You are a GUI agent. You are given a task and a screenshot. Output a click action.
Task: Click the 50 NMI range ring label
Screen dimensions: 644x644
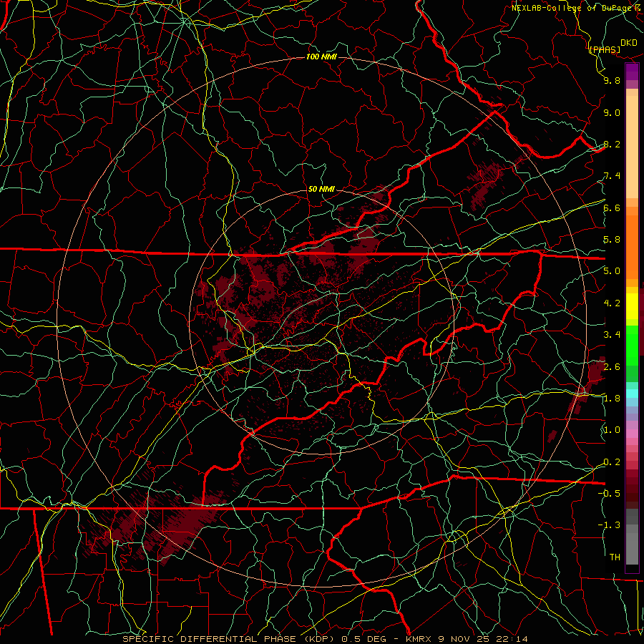click(321, 189)
